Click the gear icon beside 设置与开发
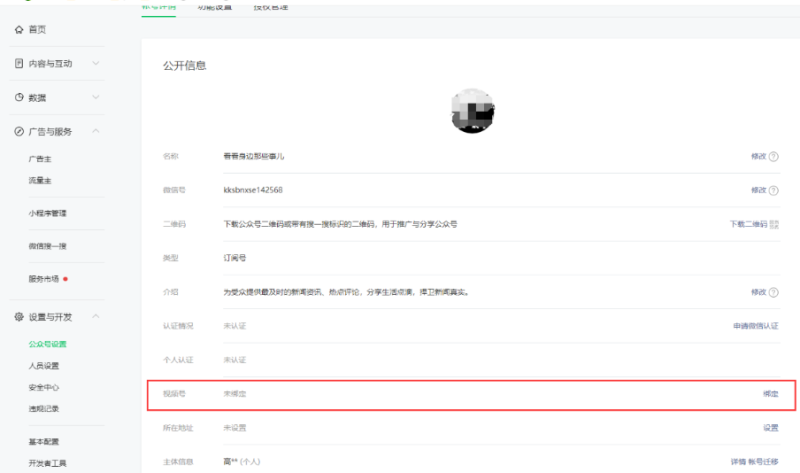This screenshot has height=473, width=800. tap(19, 317)
